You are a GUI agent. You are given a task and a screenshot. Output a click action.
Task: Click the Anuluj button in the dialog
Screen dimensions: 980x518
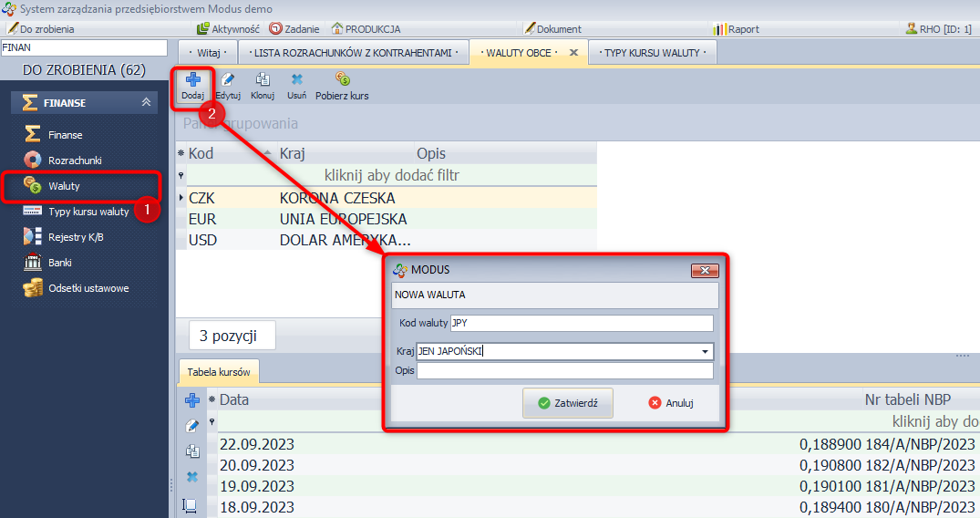click(x=671, y=403)
